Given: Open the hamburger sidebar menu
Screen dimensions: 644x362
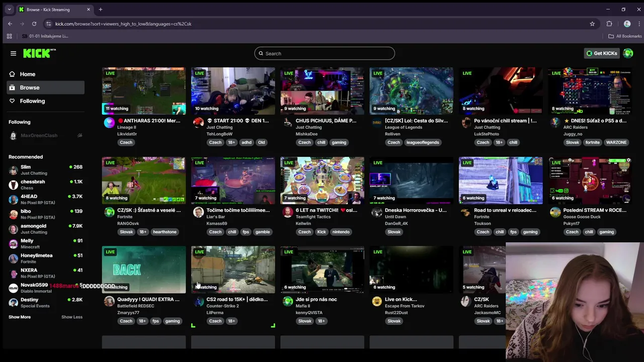Looking at the screenshot, I should 13,53.
